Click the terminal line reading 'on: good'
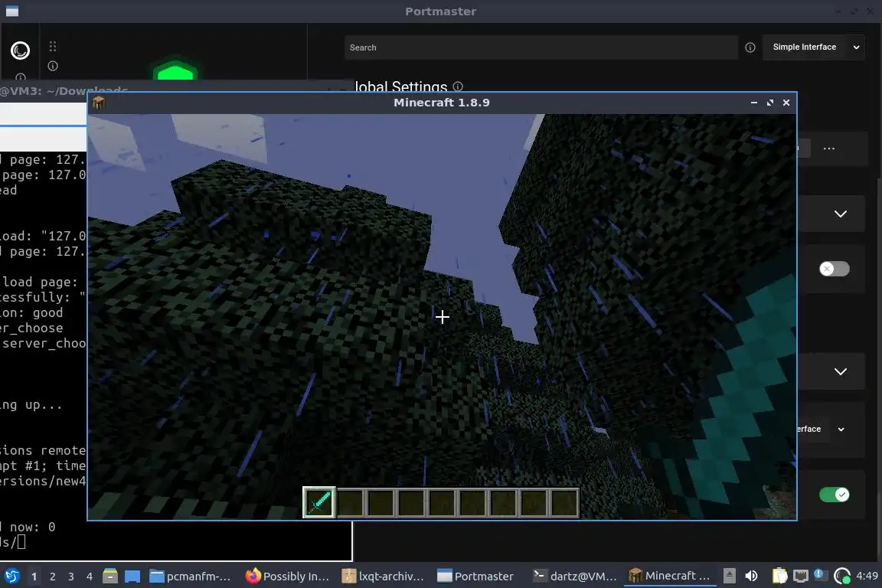This screenshot has width=882, height=588. (x=31, y=313)
